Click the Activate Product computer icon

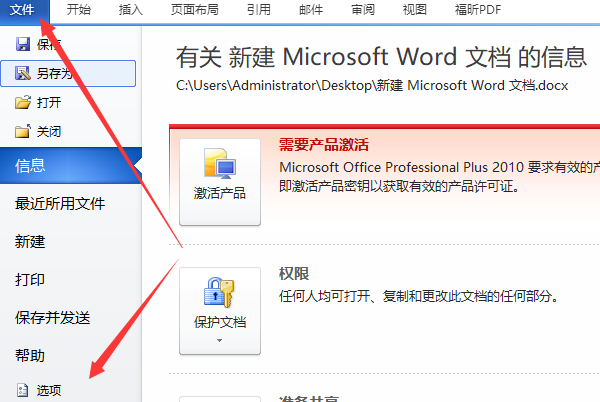tap(220, 163)
